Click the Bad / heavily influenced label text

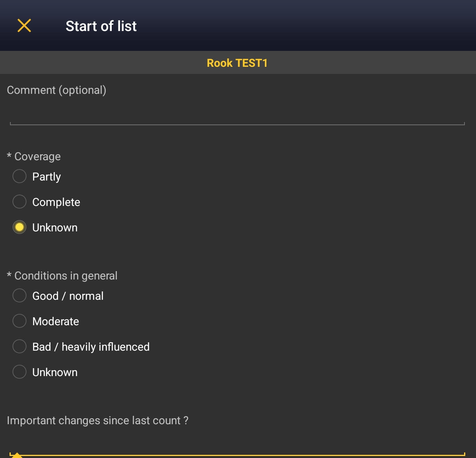[91, 347]
